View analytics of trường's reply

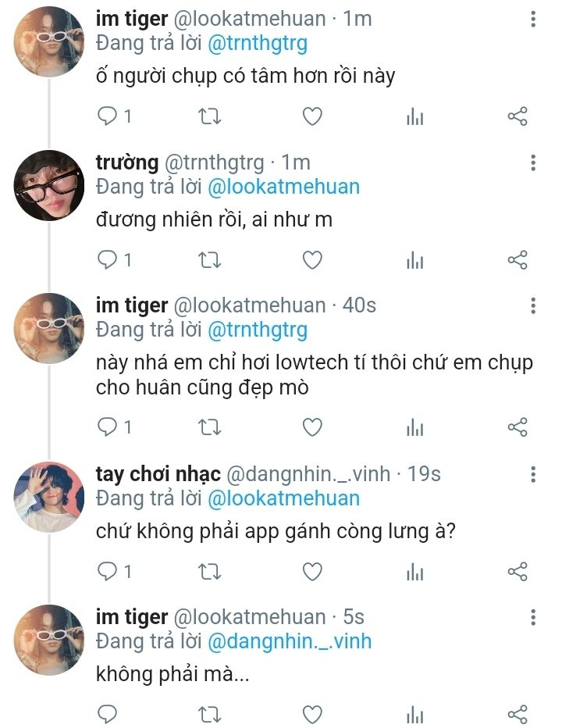[x=415, y=260]
